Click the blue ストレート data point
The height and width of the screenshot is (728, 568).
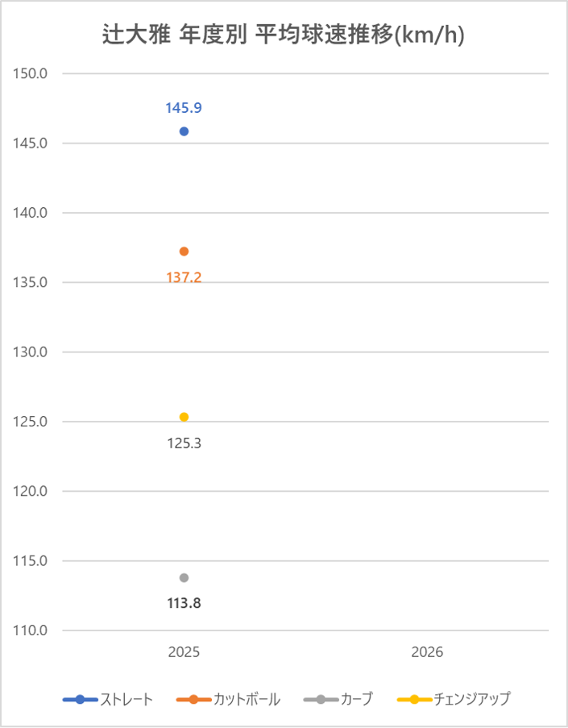184,131
